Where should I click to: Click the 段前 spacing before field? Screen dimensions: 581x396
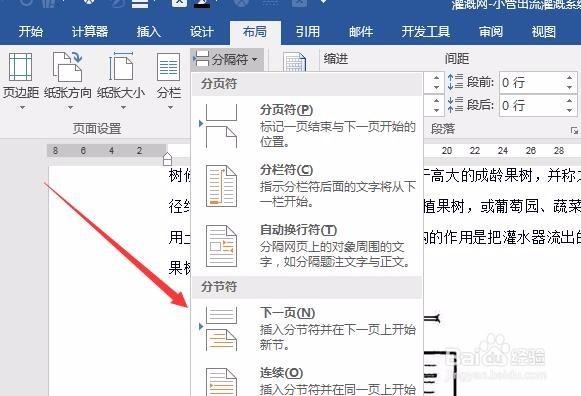[x=532, y=82]
